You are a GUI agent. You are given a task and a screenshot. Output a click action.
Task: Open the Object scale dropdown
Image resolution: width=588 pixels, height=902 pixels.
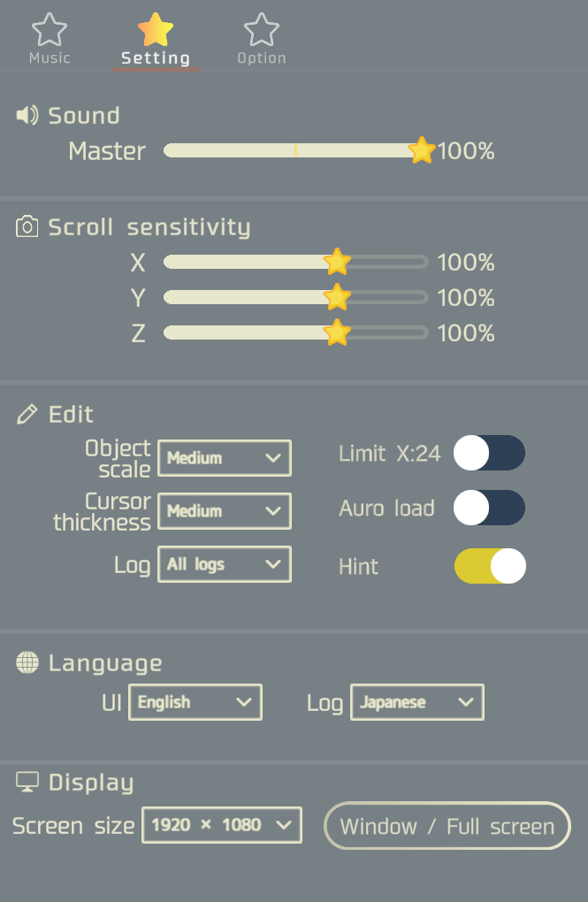[225, 458]
